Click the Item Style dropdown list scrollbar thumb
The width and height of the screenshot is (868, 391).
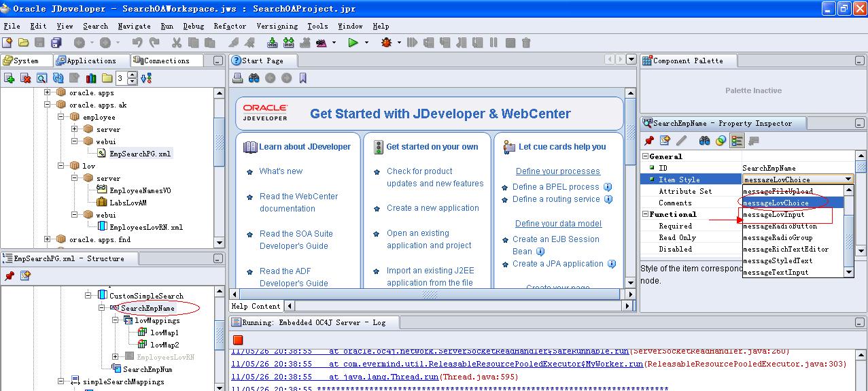(848, 240)
